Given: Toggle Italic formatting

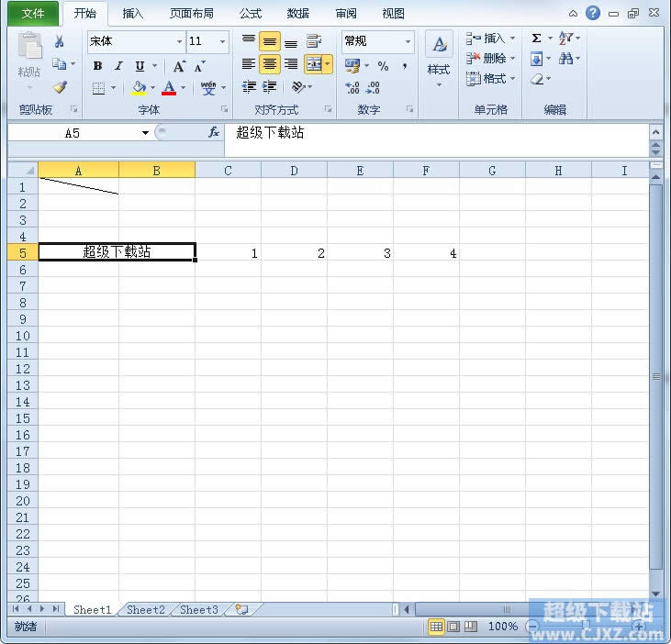Looking at the screenshot, I should tap(118, 66).
